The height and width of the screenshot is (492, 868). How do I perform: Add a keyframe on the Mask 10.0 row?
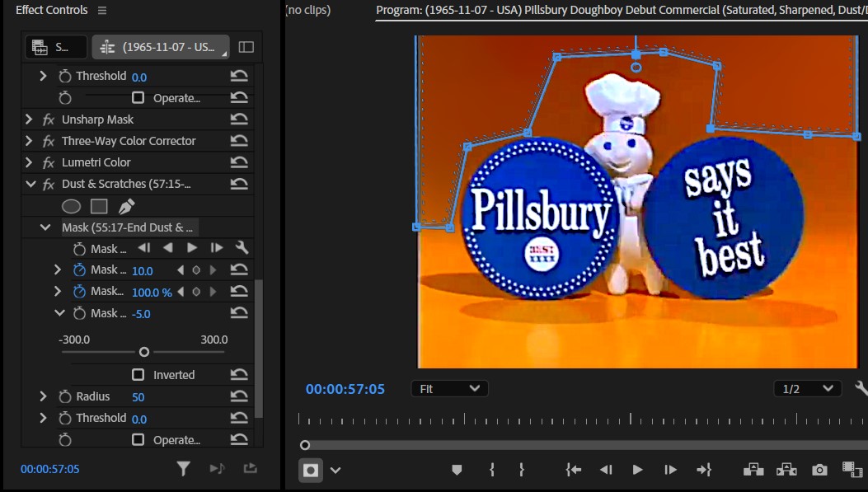[x=196, y=270]
